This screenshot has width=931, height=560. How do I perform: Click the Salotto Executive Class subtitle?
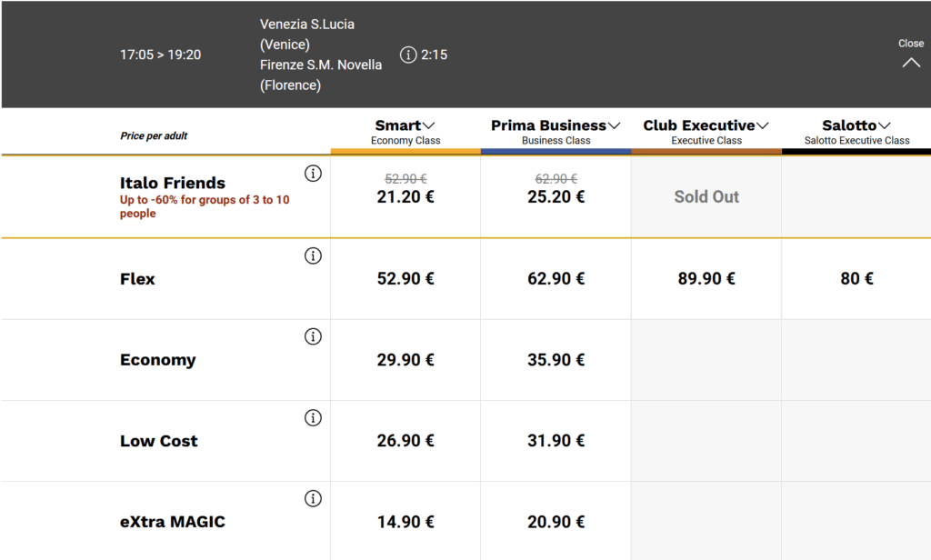click(x=856, y=141)
